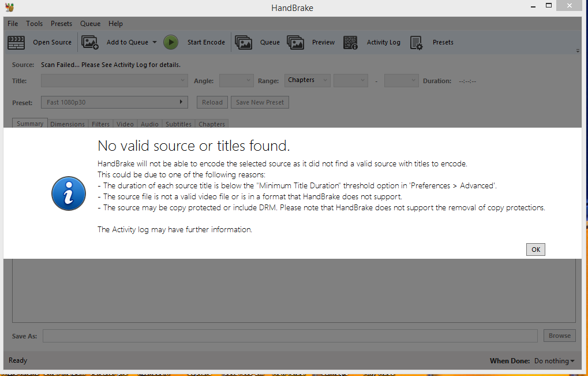
Task: Open the Help menu
Action: pos(115,23)
